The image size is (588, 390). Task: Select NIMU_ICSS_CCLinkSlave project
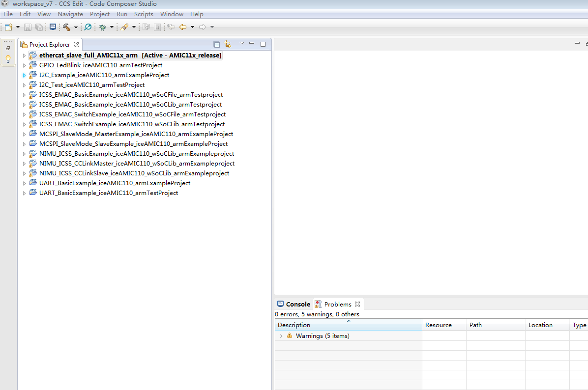click(134, 173)
